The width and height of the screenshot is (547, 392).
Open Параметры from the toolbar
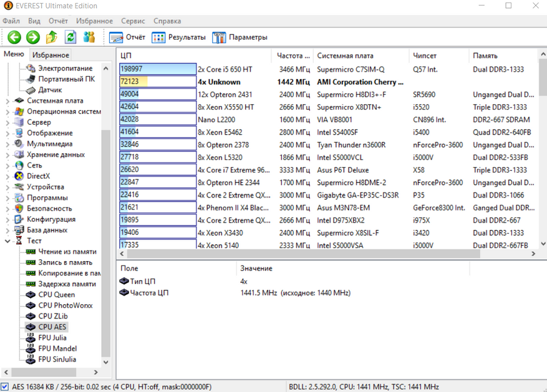click(x=240, y=37)
